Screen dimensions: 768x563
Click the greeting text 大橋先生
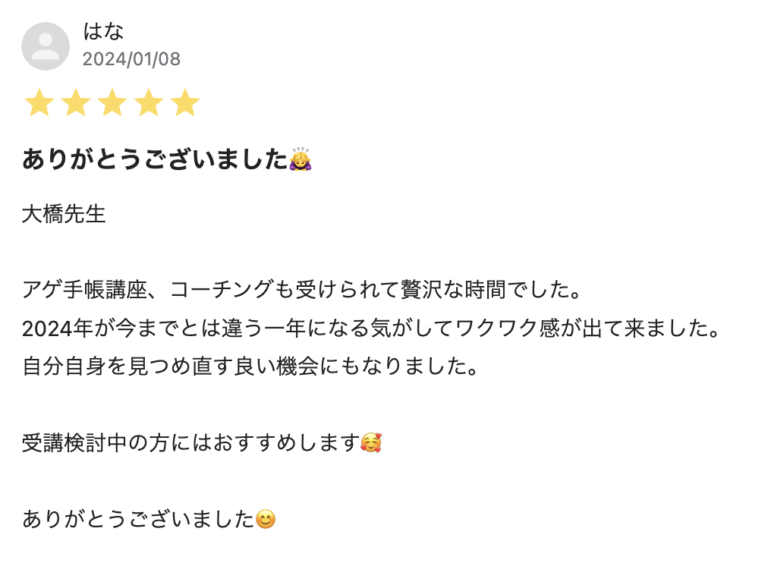(x=64, y=215)
